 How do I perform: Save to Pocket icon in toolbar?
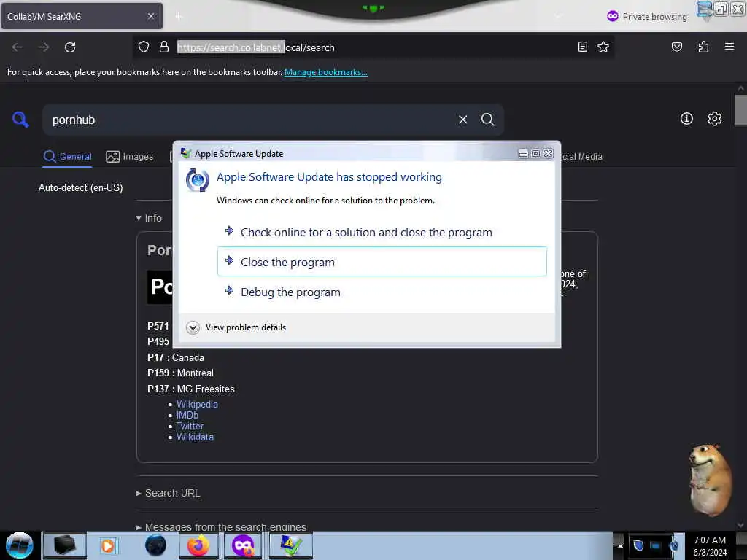pyautogui.click(x=676, y=47)
